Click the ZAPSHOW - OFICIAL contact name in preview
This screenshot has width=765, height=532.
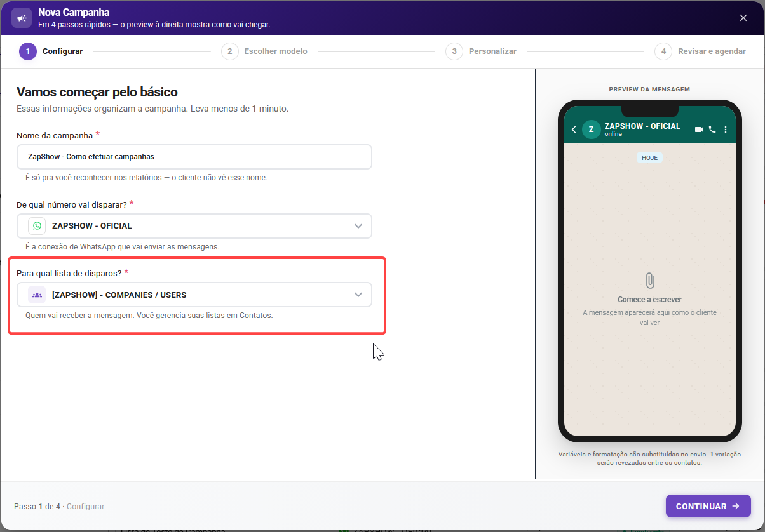click(x=642, y=126)
